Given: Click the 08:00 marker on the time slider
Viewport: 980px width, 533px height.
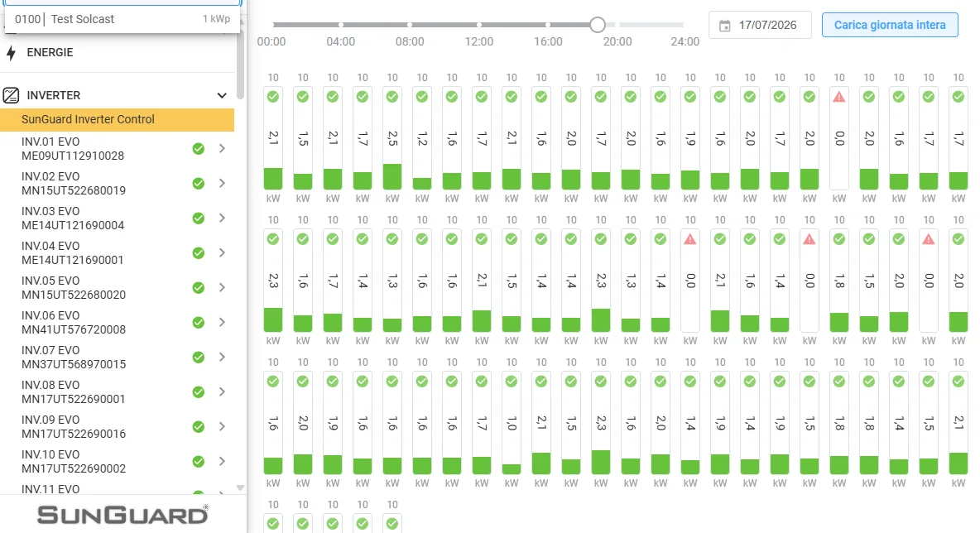Looking at the screenshot, I should click(x=410, y=25).
